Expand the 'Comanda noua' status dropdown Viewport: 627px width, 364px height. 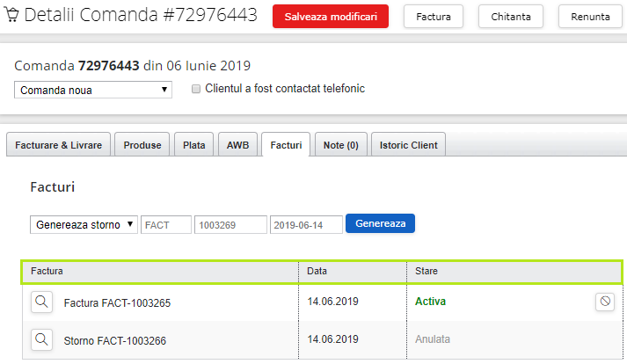pos(93,90)
